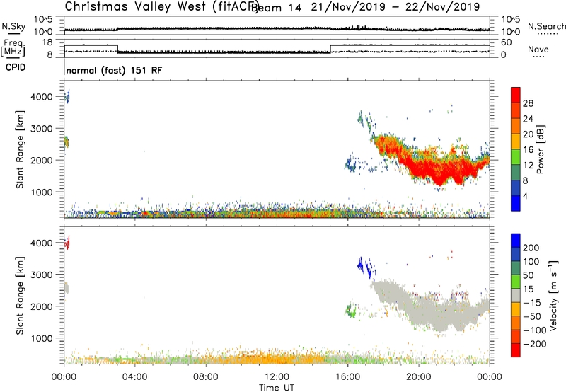Click the Velocity [m s-1] colorbar title
Image resolution: width=566 pixels, height=392 pixels.
point(553,296)
